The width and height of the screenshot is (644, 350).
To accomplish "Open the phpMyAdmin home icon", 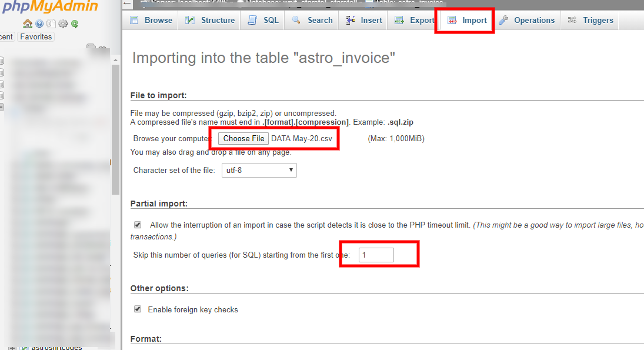I will click(x=27, y=24).
